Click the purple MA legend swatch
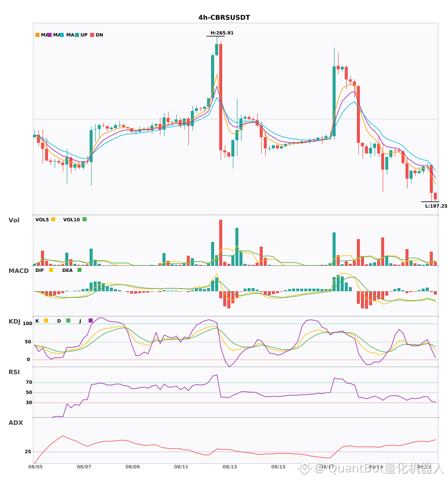Image resolution: width=448 pixels, height=481 pixels. coord(50,35)
